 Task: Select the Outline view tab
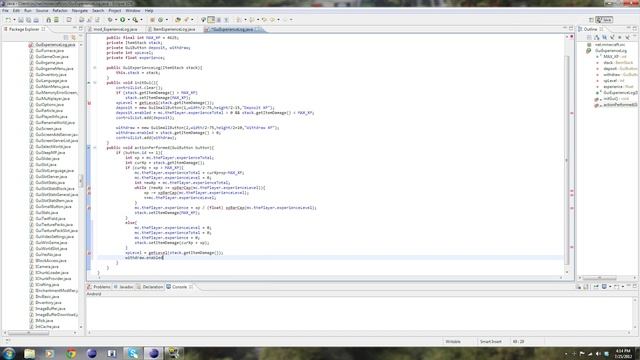tap(590, 29)
